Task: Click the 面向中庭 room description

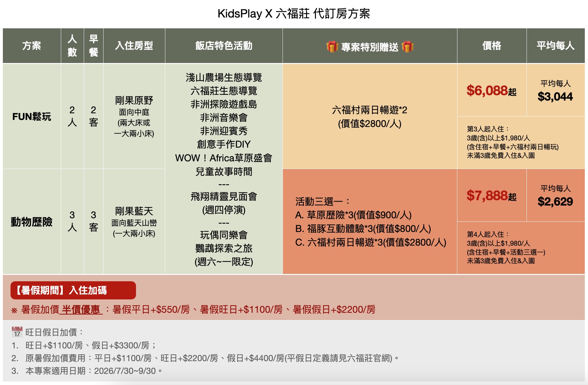Action: coord(134,112)
